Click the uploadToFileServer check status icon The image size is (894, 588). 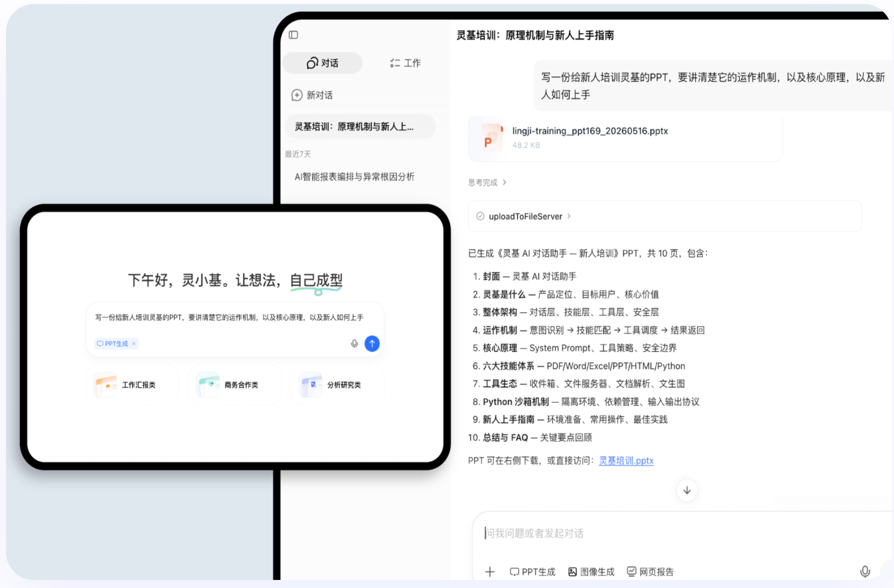pos(480,216)
